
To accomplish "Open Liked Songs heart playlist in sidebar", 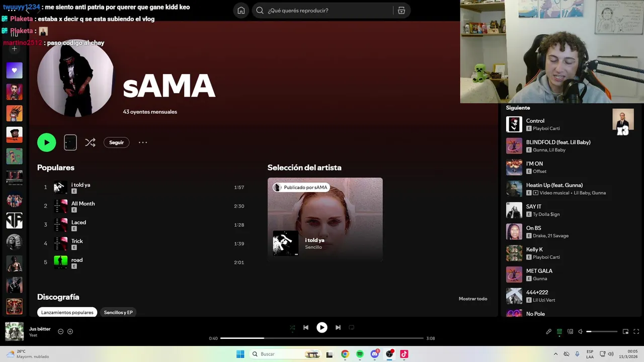I will (14, 70).
